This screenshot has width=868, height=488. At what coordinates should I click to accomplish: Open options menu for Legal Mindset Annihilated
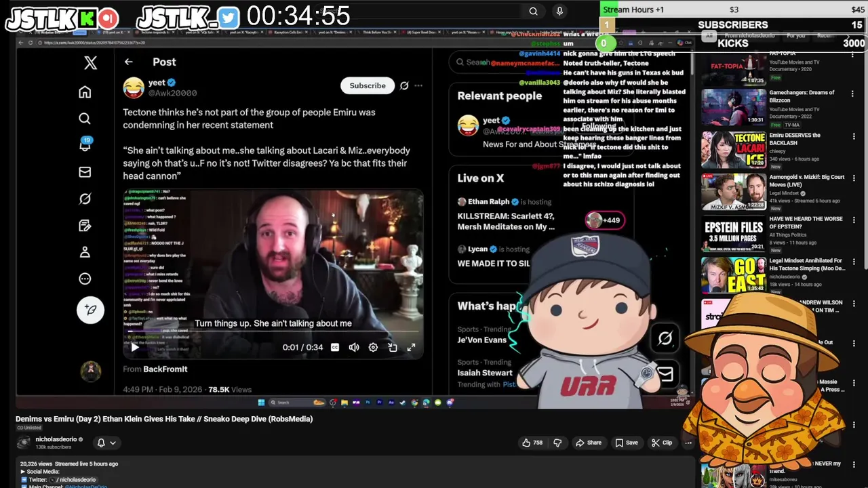(853, 262)
